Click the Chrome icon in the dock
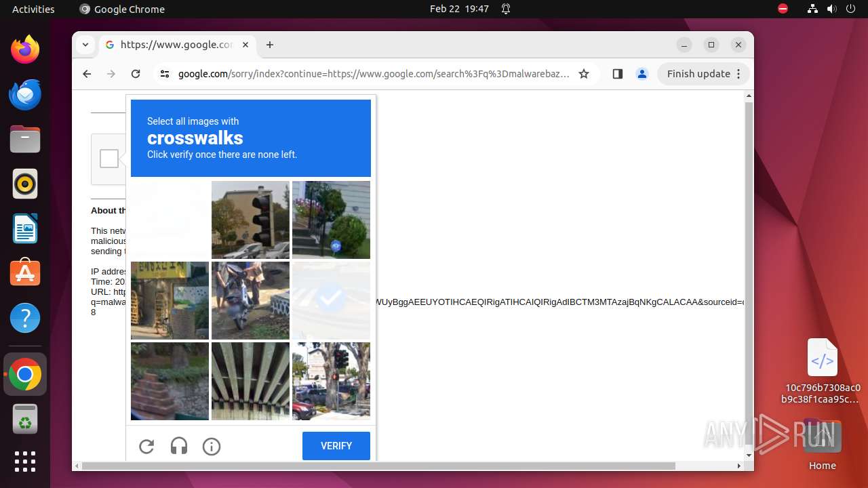This screenshot has width=868, height=488. point(25,374)
